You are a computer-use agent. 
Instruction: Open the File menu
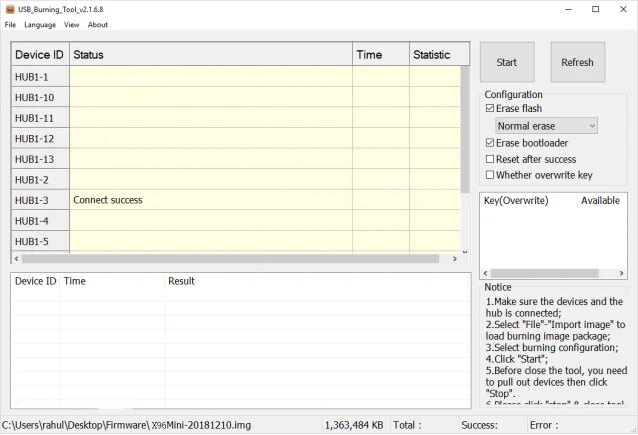[10, 24]
